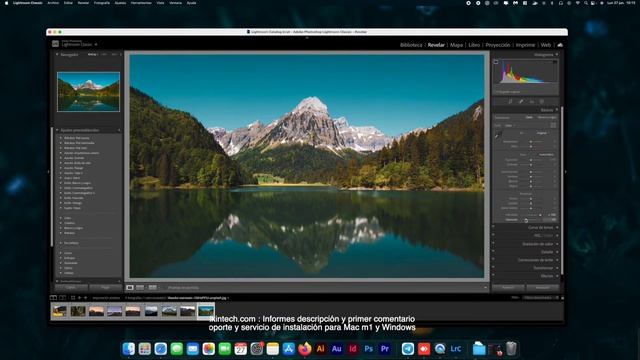Viewport: 640px width, 360px height.
Task: Launch Premiere Pro from the Dock
Action: pyautogui.click(x=384, y=349)
